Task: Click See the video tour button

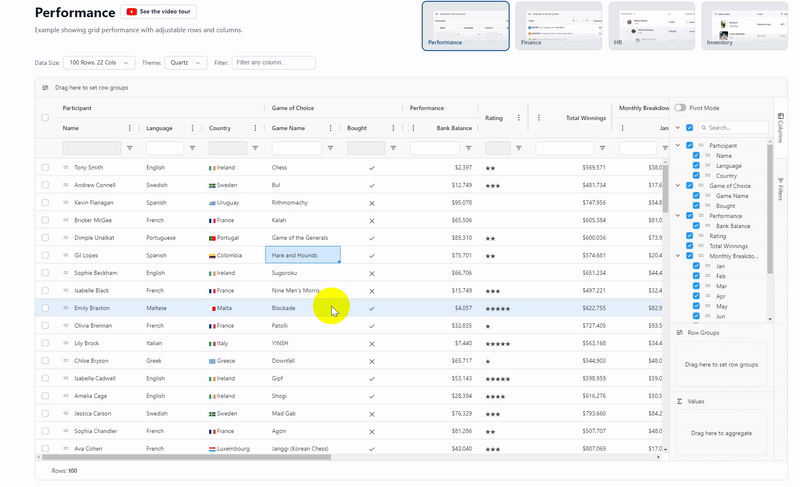Action: point(159,11)
